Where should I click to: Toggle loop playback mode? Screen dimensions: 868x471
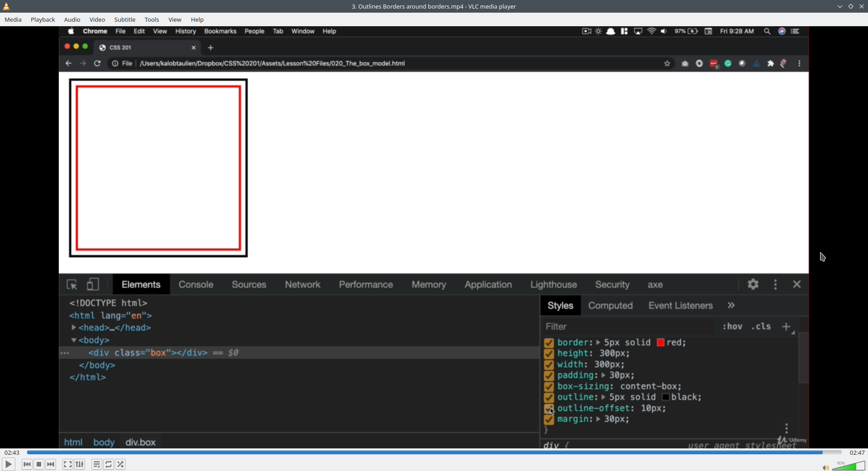(x=108, y=464)
